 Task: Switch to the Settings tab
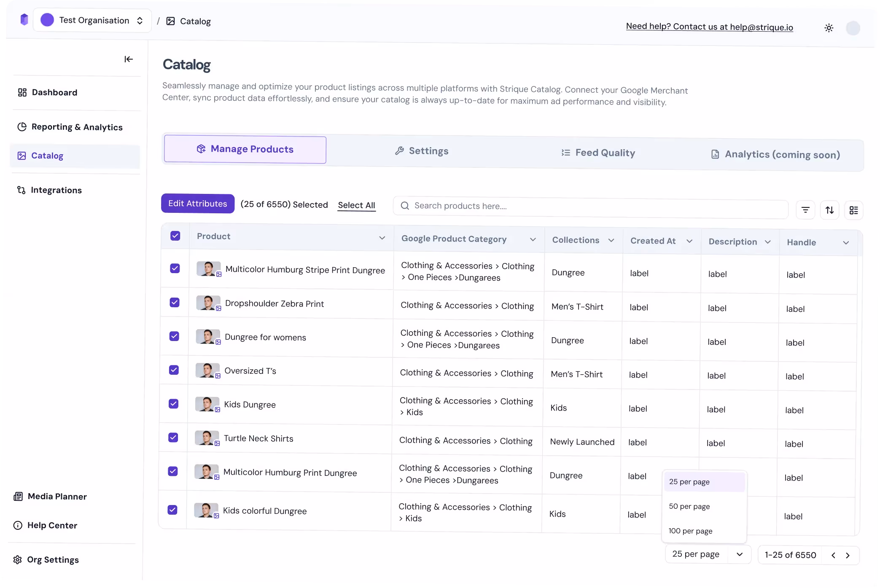[422, 151]
